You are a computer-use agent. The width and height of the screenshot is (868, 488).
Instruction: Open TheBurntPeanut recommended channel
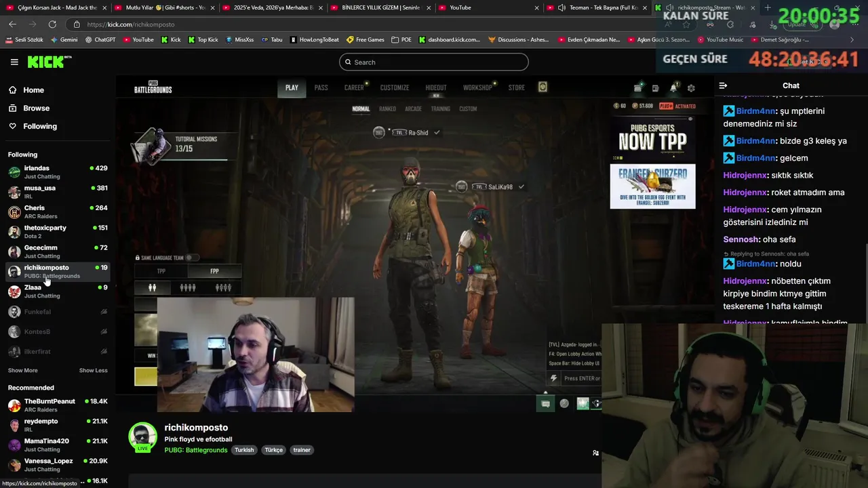pyautogui.click(x=58, y=405)
